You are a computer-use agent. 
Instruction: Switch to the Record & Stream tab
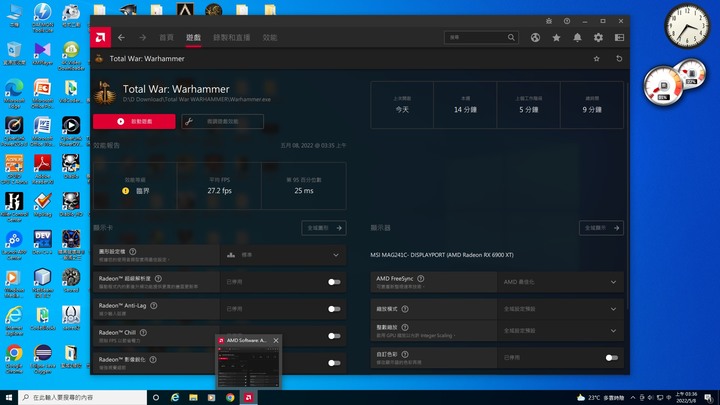(x=231, y=38)
